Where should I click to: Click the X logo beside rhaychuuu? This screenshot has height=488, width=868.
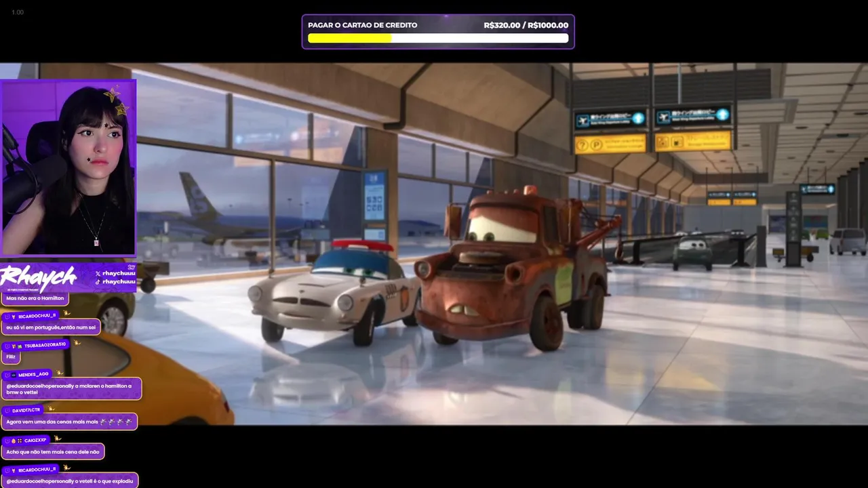pyautogui.click(x=98, y=273)
